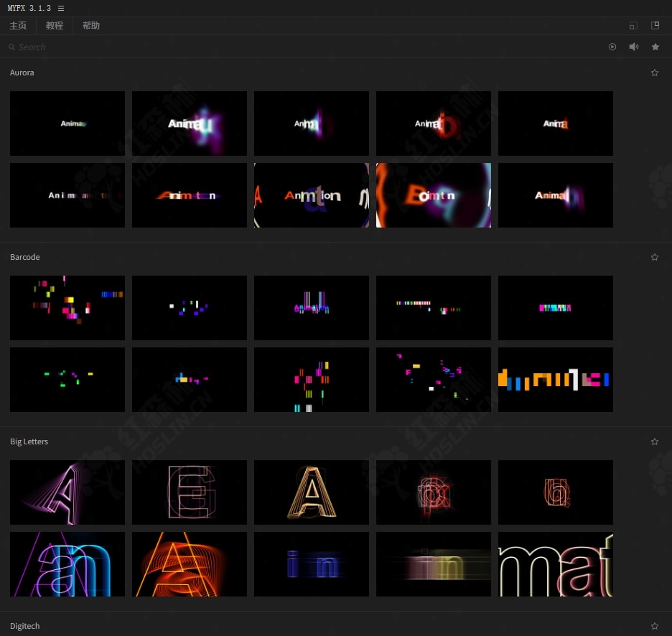Click the small thumbnail size icon
This screenshot has width=672, height=636.
(633, 26)
